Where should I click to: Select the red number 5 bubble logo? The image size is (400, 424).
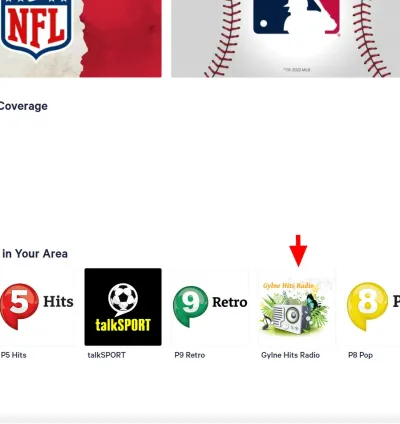pos(19,306)
